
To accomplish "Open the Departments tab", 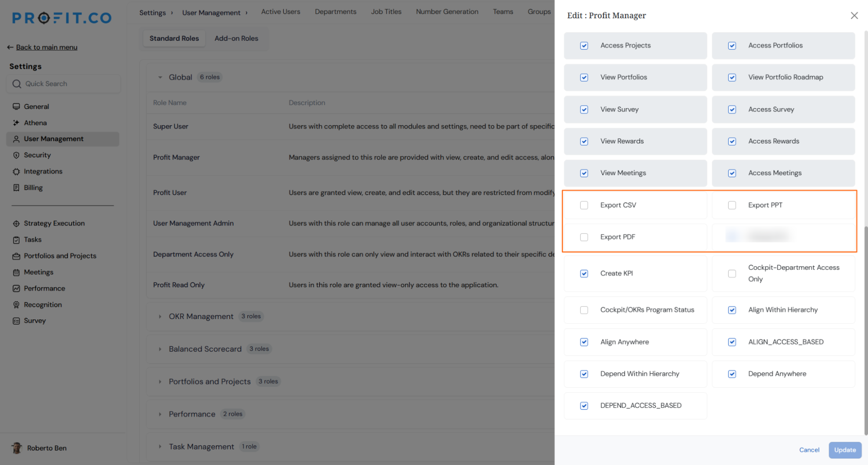I will tap(336, 12).
